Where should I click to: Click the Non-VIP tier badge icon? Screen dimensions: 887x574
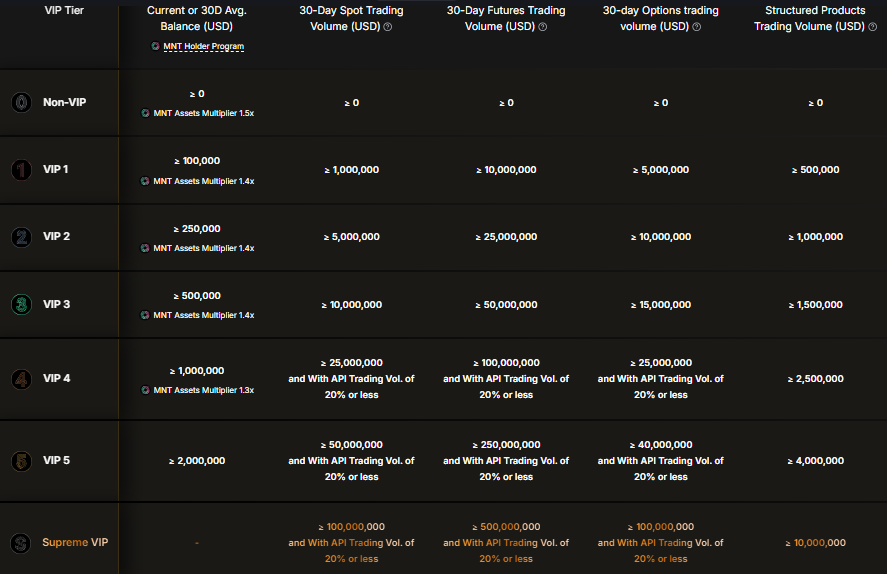(21, 102)
